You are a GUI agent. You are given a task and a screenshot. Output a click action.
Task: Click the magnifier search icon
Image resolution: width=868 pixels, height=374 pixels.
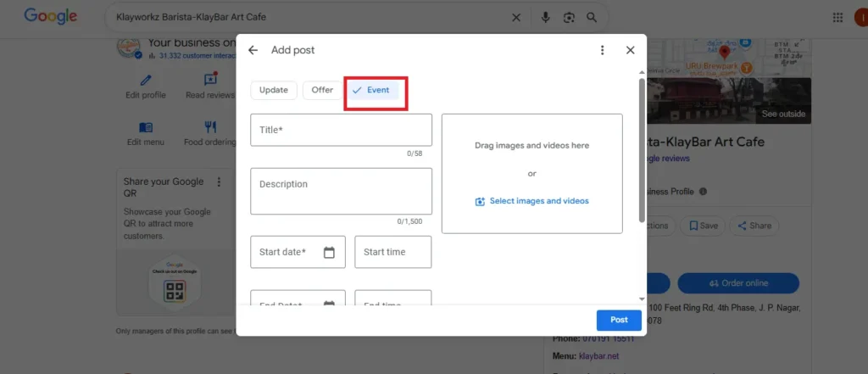[x=592, y=18]
